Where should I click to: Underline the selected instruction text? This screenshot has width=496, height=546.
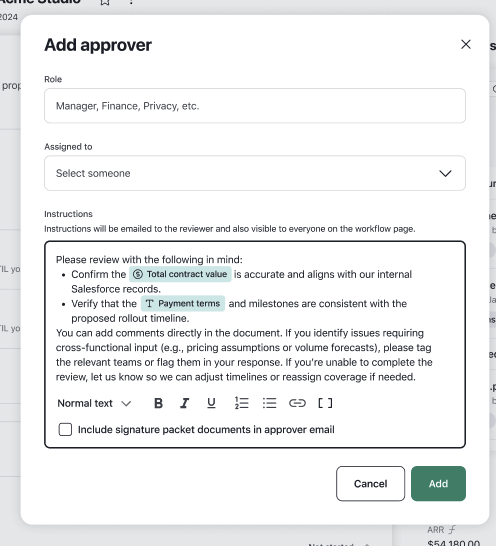click(211, 403)
